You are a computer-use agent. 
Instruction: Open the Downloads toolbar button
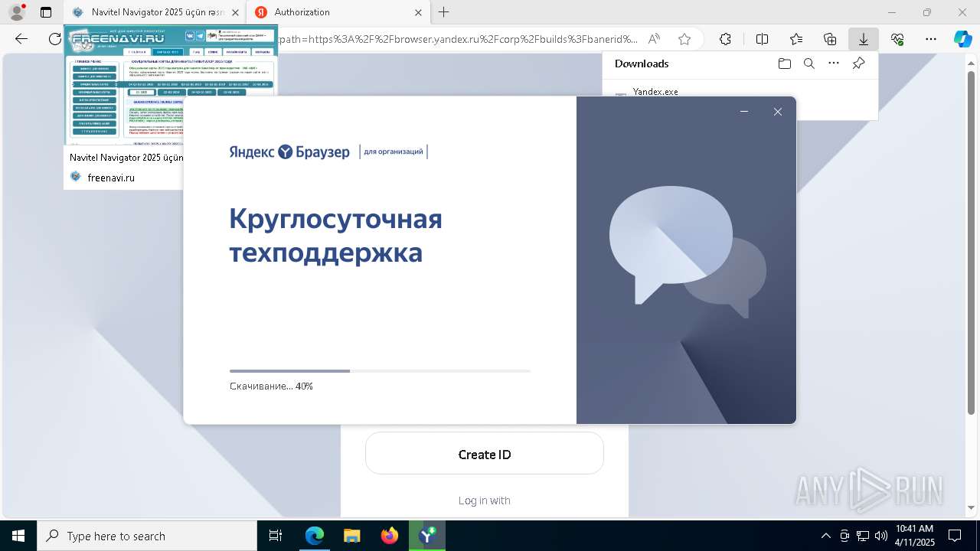coord(864,39)
